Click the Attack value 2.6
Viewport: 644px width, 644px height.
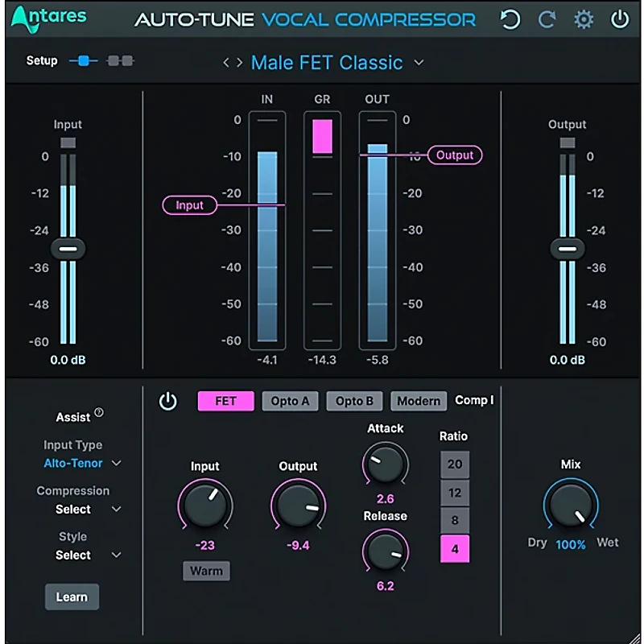(x=386, y=498)
